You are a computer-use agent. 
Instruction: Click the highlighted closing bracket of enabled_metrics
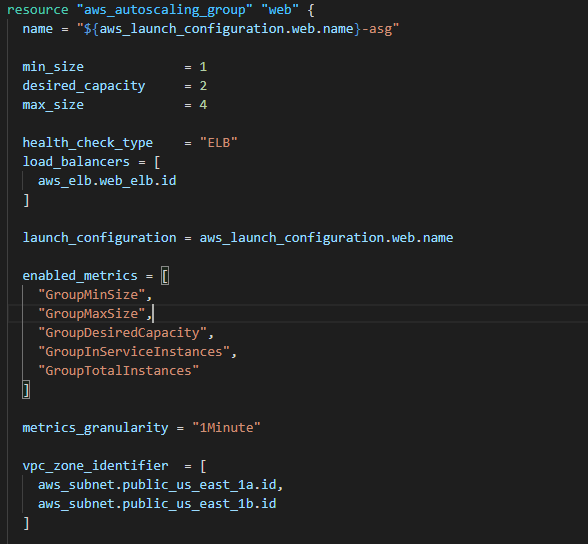[26, 390]
